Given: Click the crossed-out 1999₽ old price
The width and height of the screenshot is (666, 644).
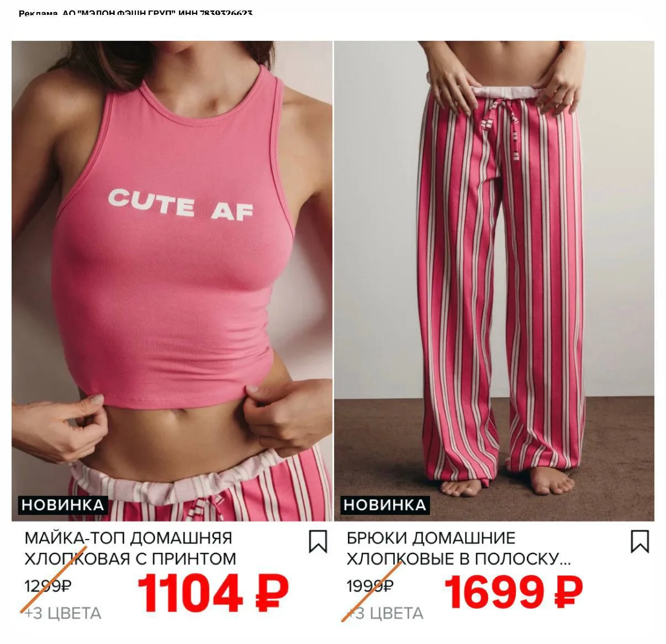Looking at the screenshot, I should pyautogui.click(x=370, y=586).
